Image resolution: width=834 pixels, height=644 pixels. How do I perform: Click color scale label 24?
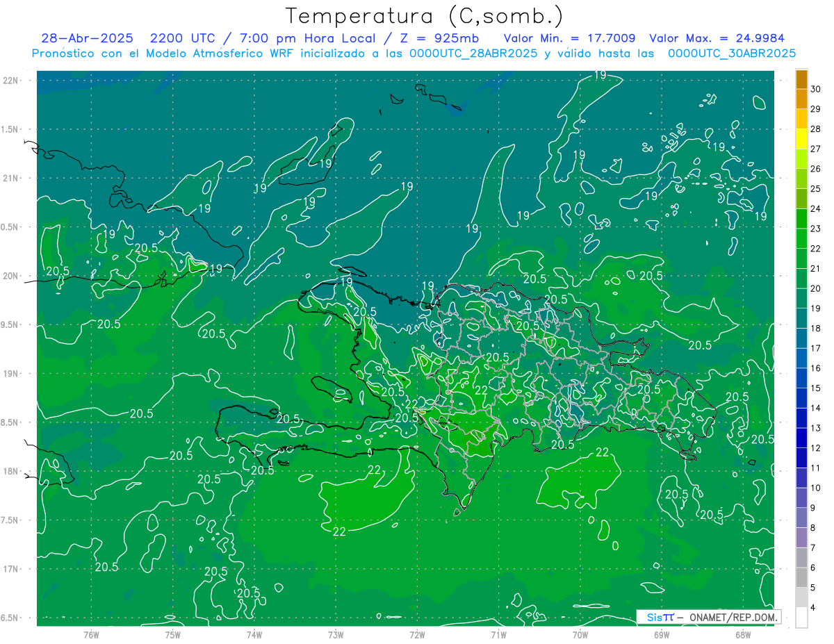tap(817, 209)
